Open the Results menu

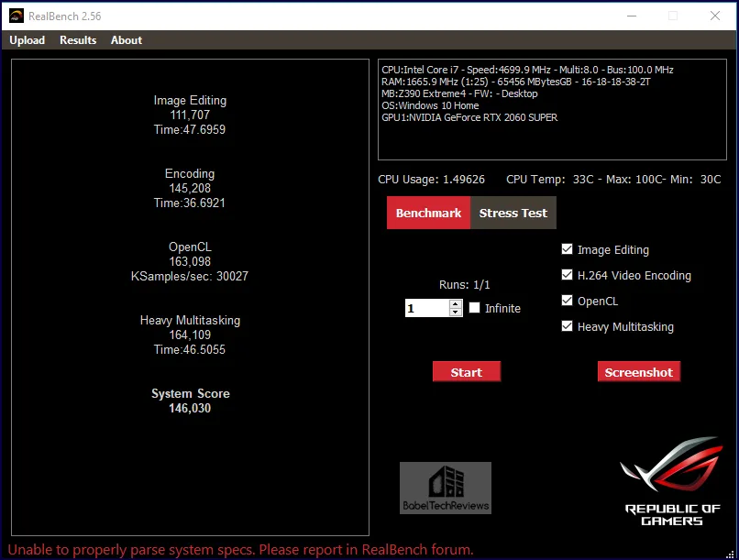pyautogui.click(x=78, y=40)
